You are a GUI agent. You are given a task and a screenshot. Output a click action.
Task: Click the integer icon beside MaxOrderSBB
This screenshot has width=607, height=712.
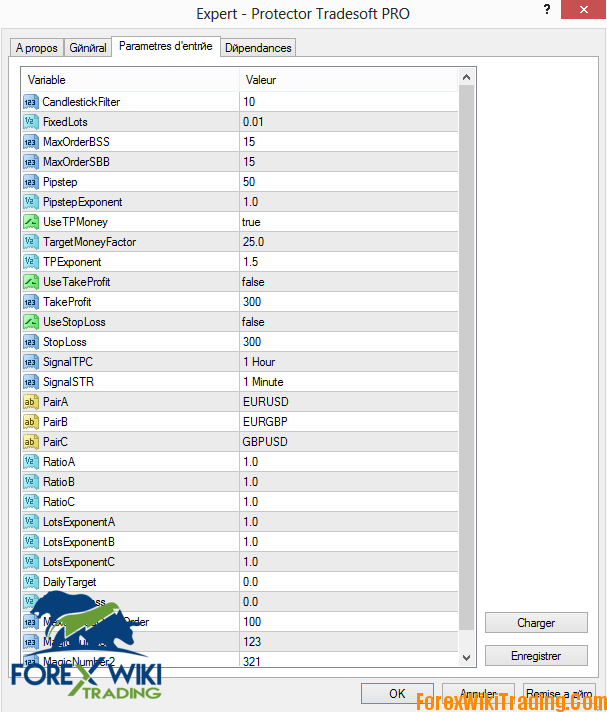30,162
